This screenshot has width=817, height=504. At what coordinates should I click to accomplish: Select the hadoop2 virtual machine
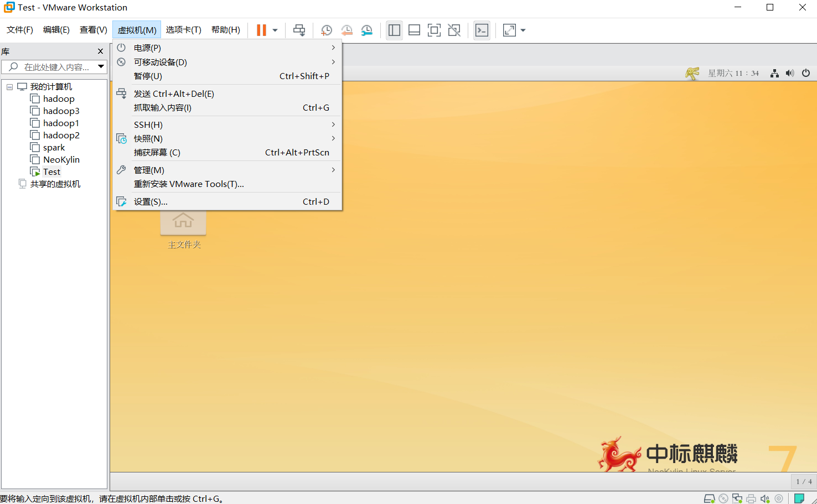(x=61, y=136)
